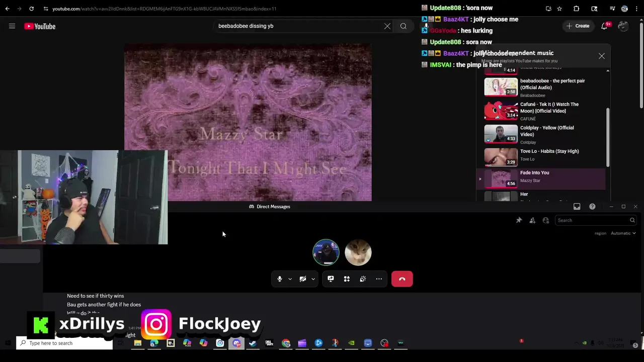
Task: Click the YouTube search magnifier button
Action: [x=404, y=26]
